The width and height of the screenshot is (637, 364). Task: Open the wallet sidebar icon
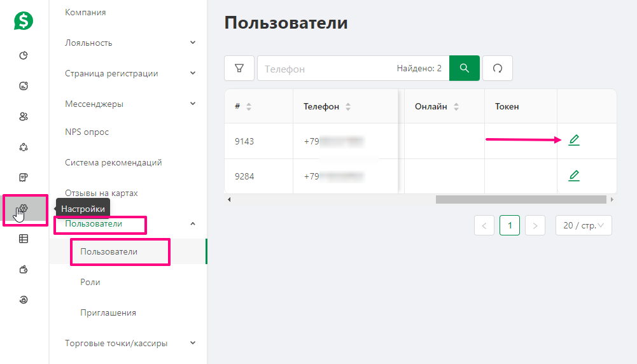tap(24, 269)
